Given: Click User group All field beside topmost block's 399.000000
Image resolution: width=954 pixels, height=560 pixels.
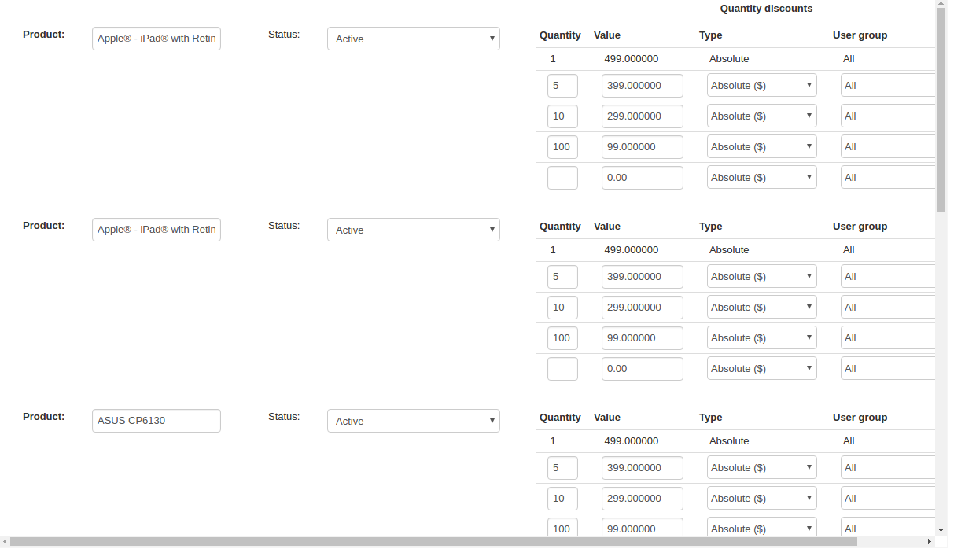Looking at the screenshot, I should [888, 85].
